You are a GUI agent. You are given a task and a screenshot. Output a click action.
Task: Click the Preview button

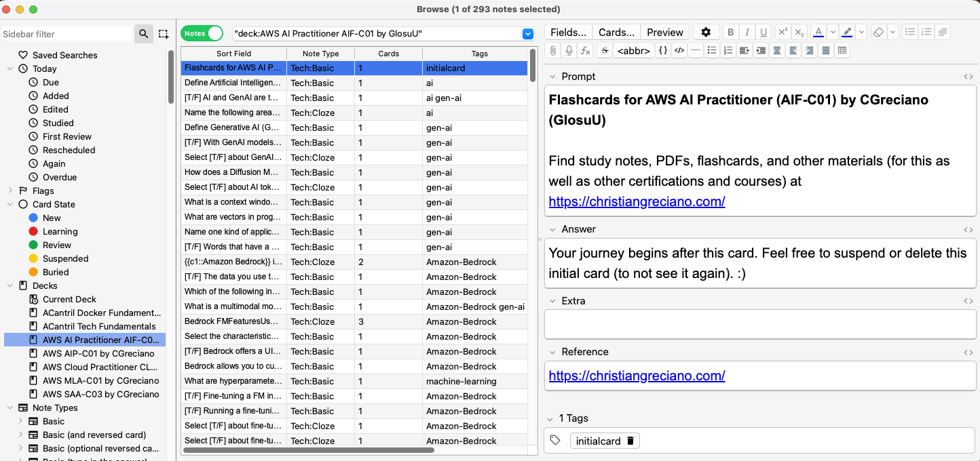665,33
